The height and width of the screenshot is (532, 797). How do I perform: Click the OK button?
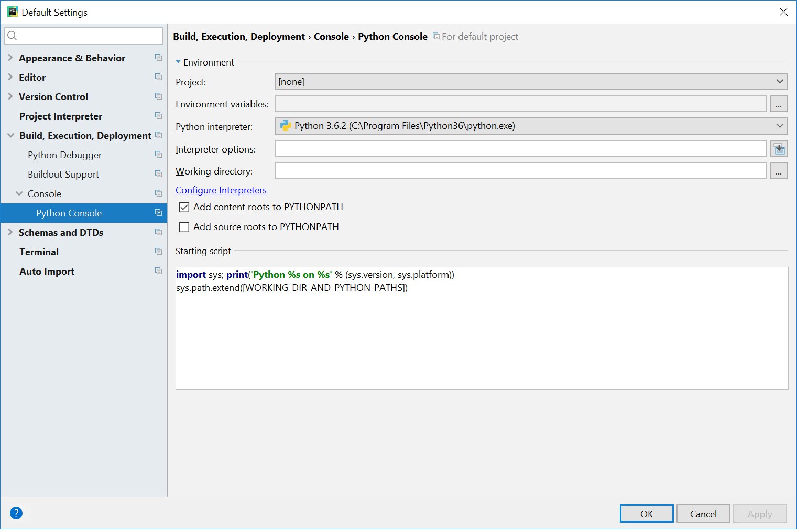click(647, 514)
